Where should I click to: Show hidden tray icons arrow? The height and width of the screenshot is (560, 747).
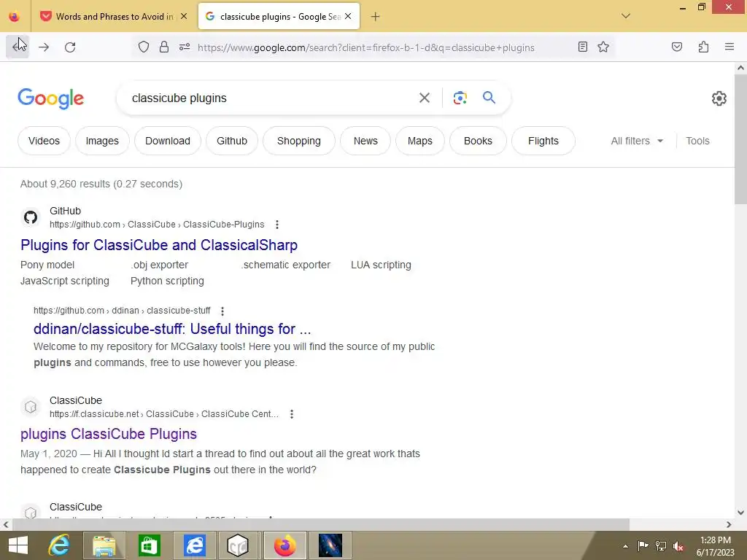(625, 546)
